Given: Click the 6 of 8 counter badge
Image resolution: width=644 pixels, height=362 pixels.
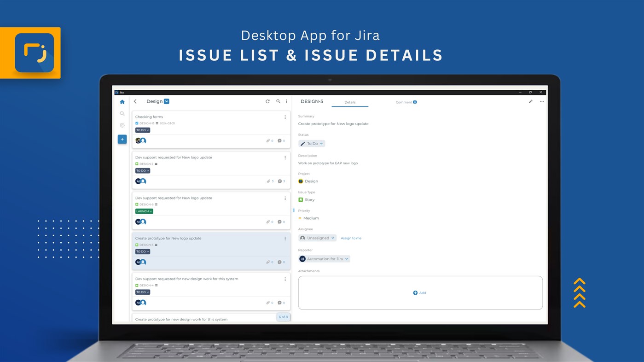Looking at the screenshot, I should 283,316.
